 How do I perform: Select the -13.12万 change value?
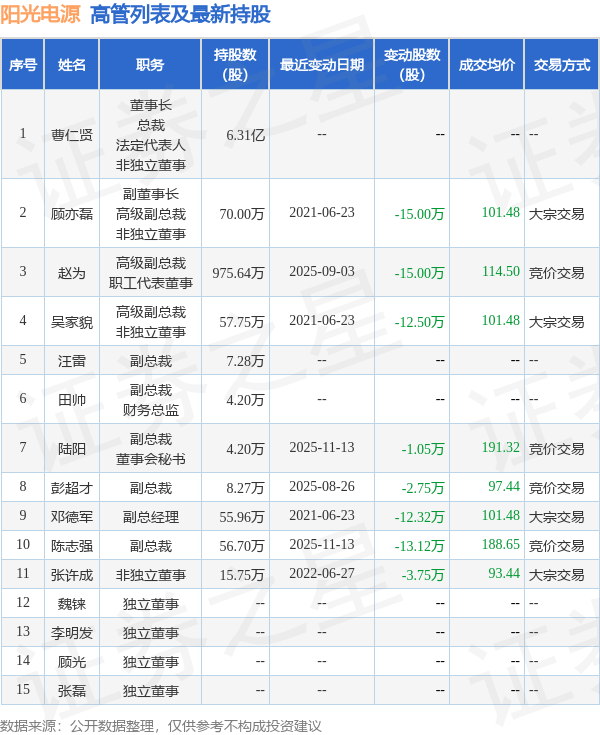pyautogui.click(x=419, y=546)
